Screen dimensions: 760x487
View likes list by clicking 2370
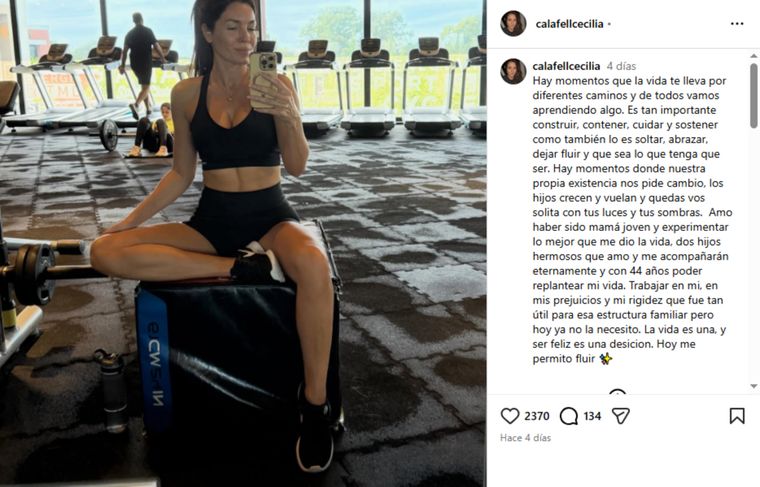tap(537, 416)
